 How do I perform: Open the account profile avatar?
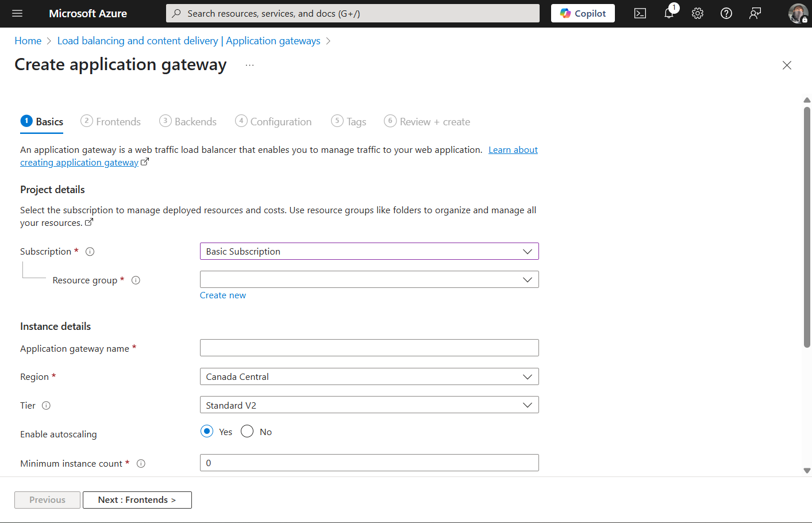click(798, 13)
